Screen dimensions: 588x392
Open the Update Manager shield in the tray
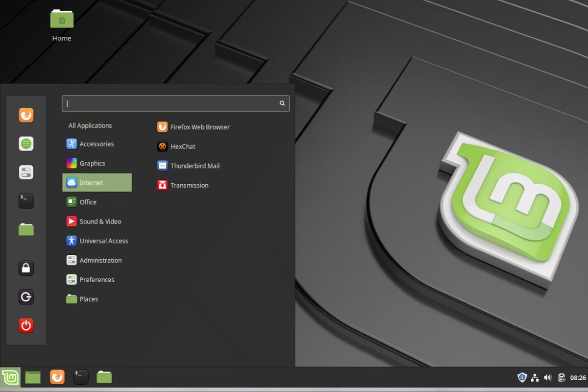pyautogui.click(x=522, y=377)
